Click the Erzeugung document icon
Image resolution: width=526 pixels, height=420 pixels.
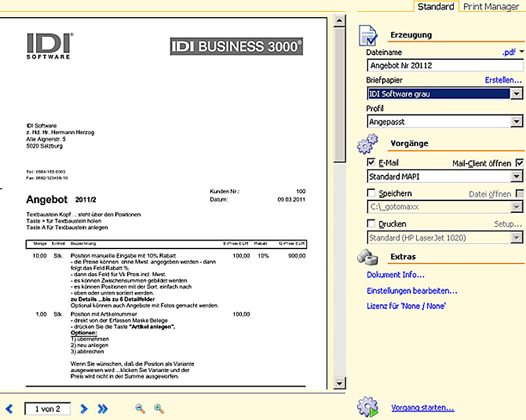(368, 35)
